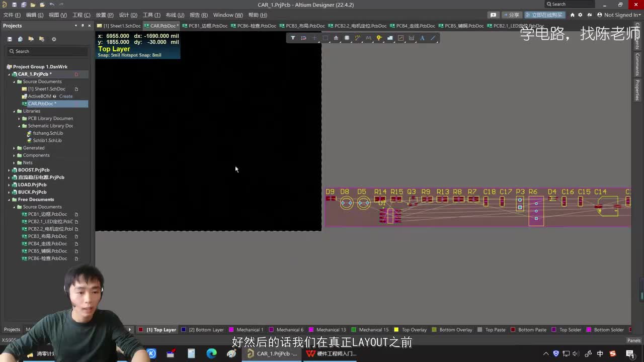Click the compile icon in Projects panel toolbar

(20, 39)
